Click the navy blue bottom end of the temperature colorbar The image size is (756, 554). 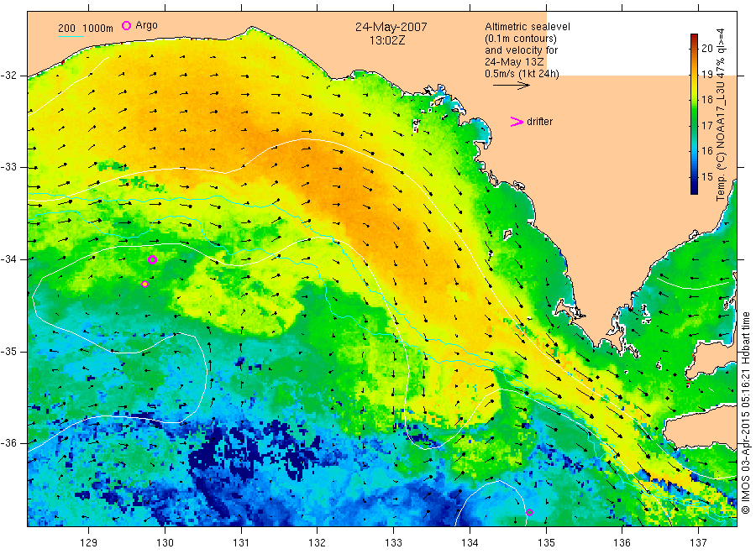tap(695, 190)
